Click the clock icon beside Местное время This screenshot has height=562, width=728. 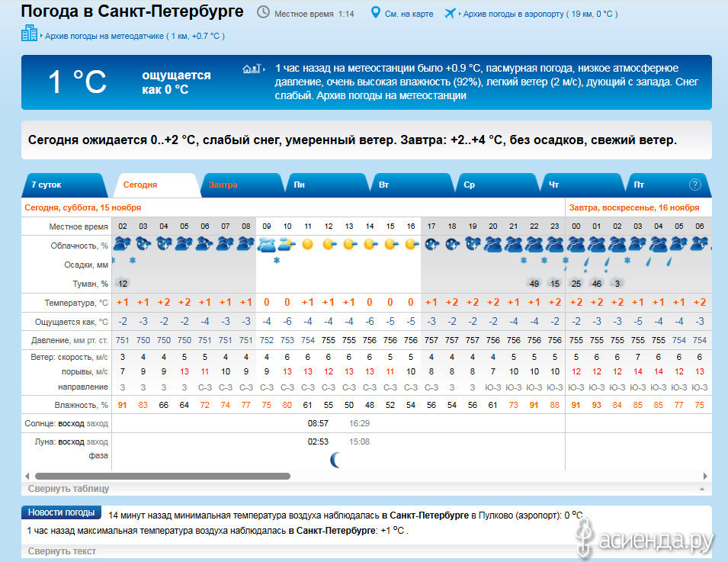pos(263,13)
